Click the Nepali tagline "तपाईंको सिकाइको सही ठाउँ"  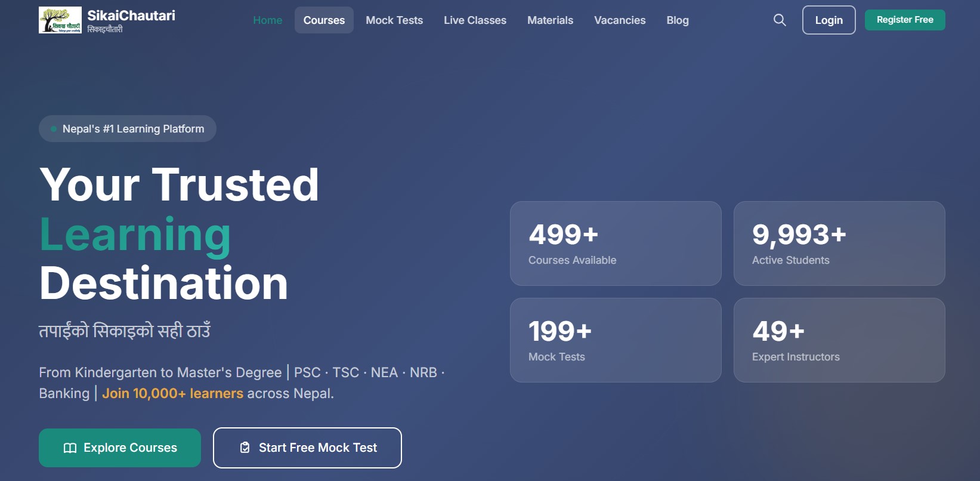[125, 330]
